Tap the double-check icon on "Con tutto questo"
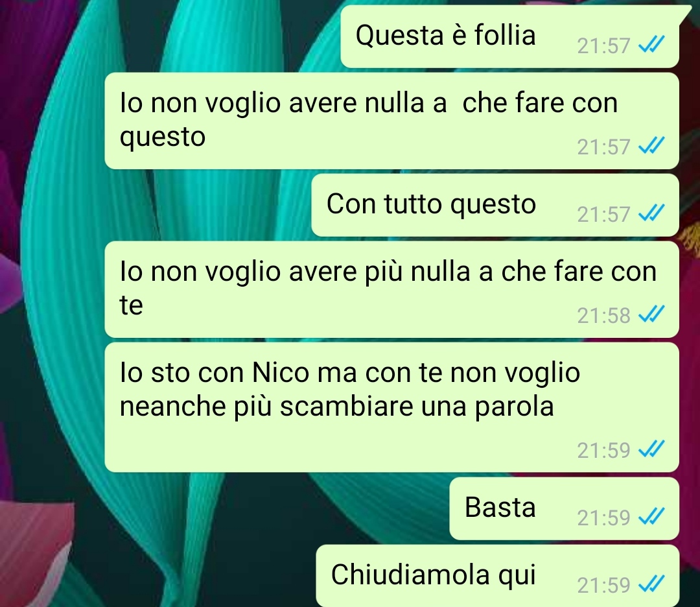 (x=652, y=213)
